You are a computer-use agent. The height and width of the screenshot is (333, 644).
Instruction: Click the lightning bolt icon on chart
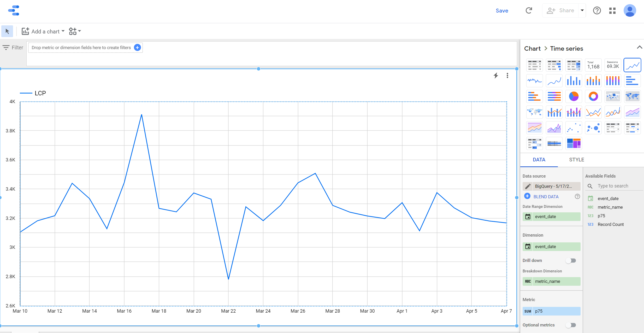[496, 75]
